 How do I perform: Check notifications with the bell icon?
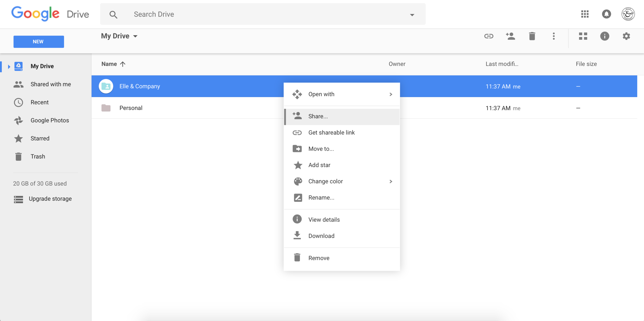pyautogui.click(x=606, y=14)
